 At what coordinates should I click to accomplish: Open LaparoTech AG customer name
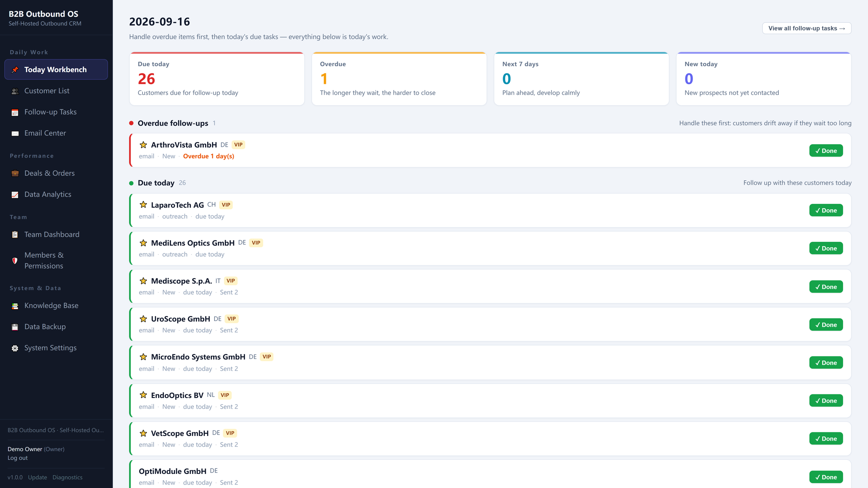pyautogui.click(x=177, y=205)
